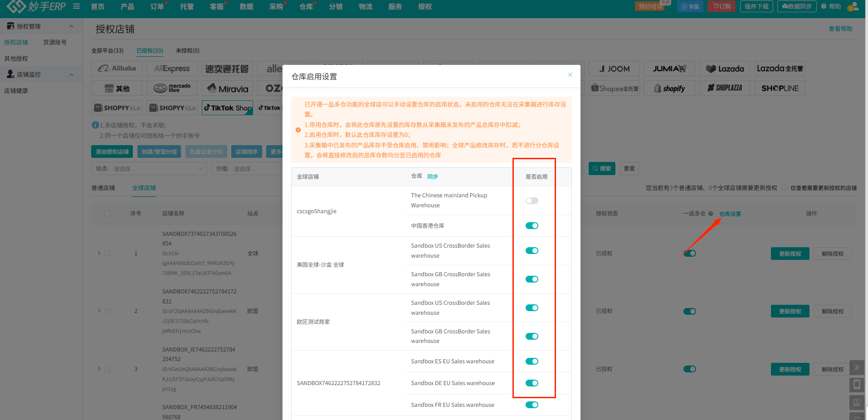The image size is (868, 420).
Task: Click the 同步 link in dialog header
Action: tap(433, 176)
